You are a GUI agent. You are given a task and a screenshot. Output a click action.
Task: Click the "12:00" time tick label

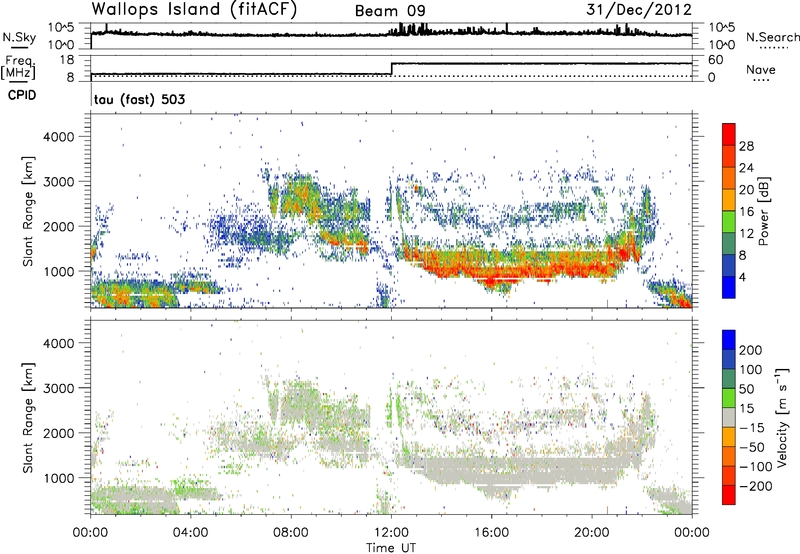(391, 533)
